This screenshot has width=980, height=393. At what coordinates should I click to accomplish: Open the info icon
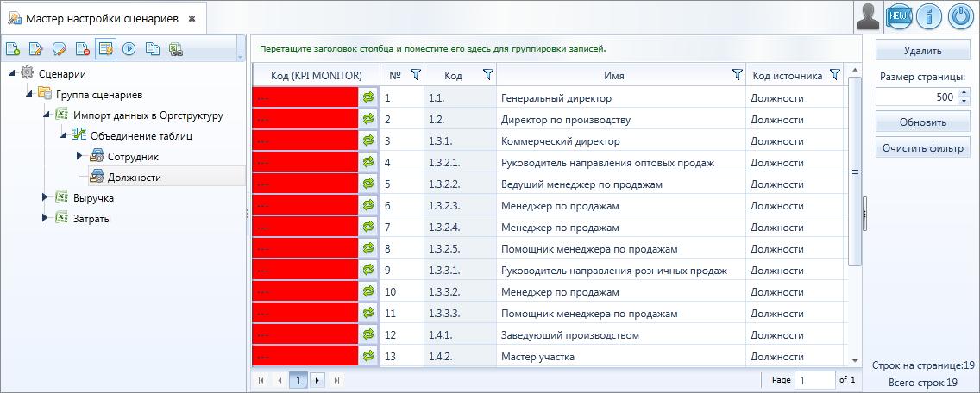929,17
